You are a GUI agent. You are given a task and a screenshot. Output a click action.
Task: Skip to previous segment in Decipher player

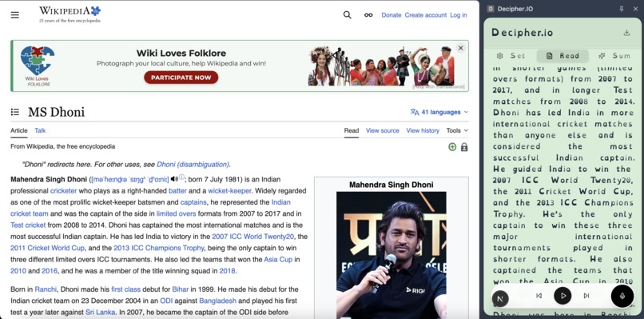[539, 296]
